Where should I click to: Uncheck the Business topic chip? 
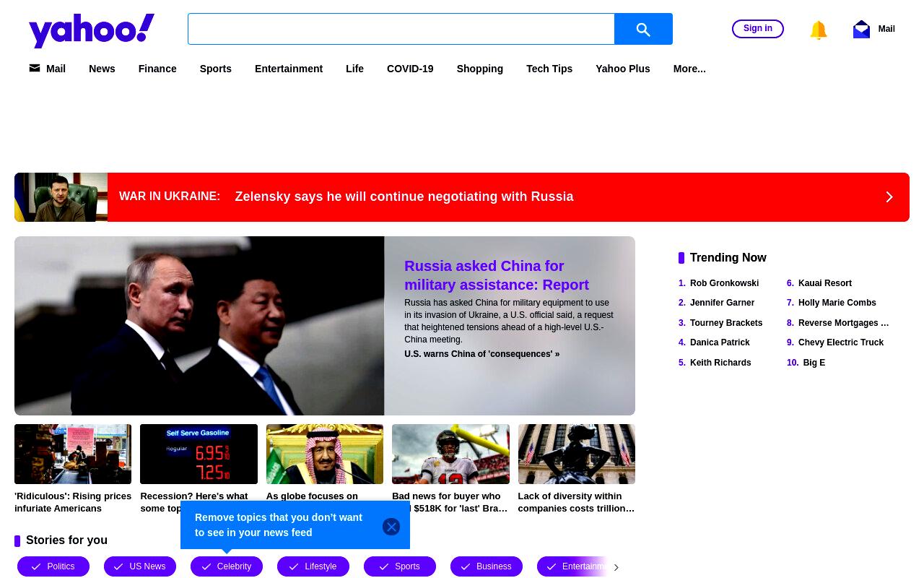[487, 566]
